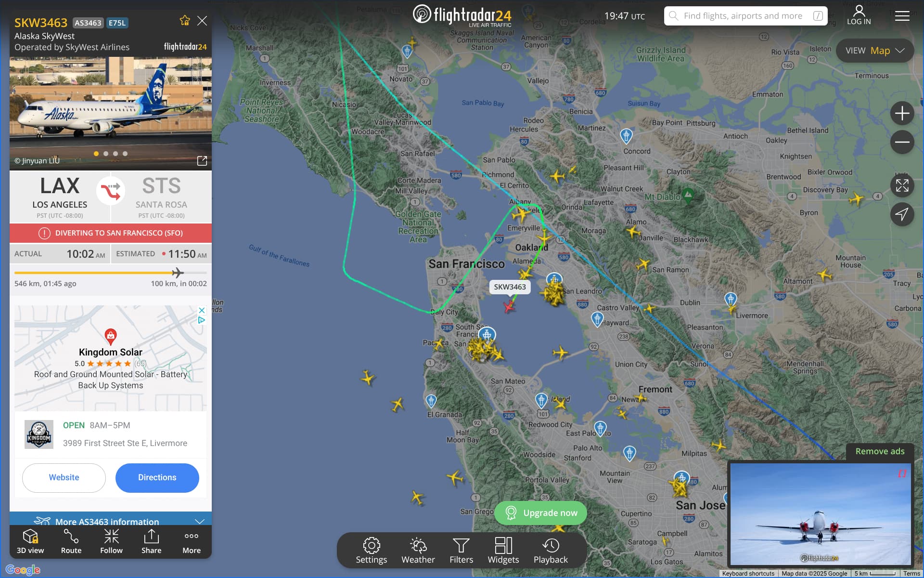924x578 pixels.
Task: Show the flight Route
Action: pyautogui.click(x=71, y=541)
